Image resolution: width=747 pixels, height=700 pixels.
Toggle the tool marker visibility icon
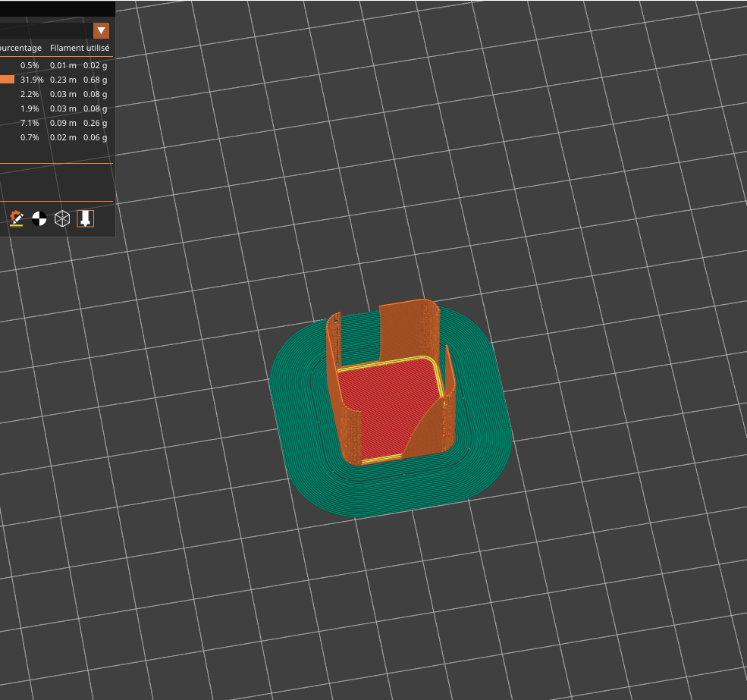click(x=85, y=218)
